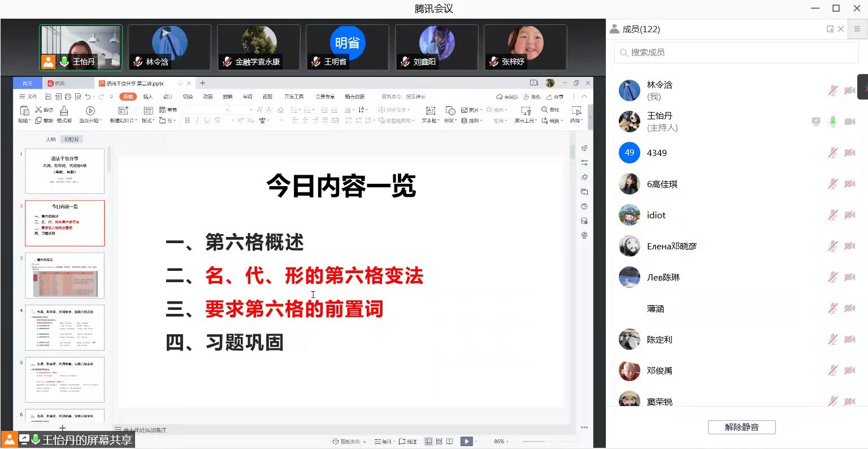This screenshot has height=449, width=868.
Task: Switch to the Slideshow (放映) ribbon tab
Action: 228,97
